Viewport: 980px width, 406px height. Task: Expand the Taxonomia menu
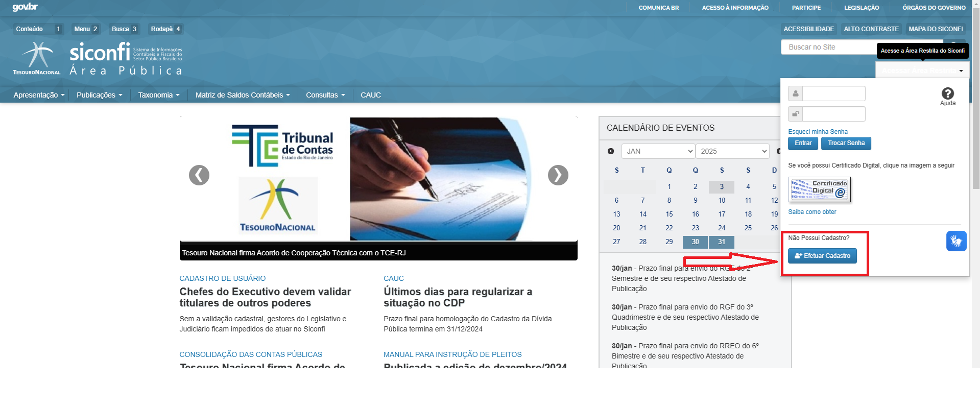click(x=159, y=95)
